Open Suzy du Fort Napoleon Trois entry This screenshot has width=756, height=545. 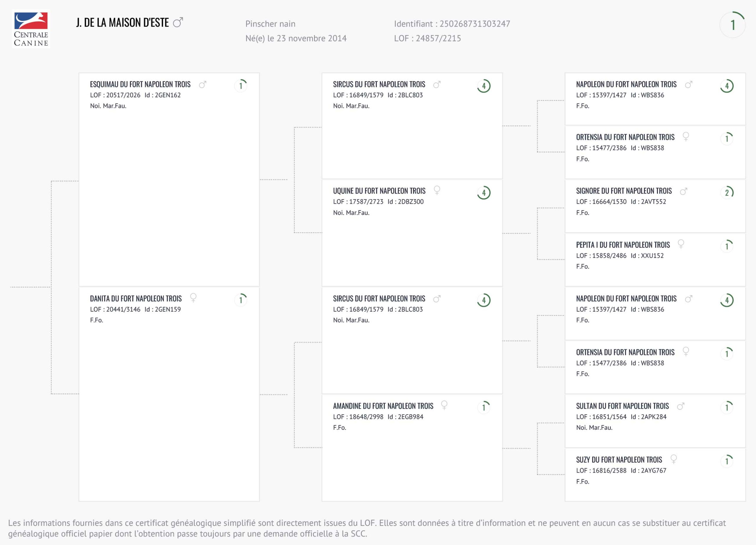[619, 460]
